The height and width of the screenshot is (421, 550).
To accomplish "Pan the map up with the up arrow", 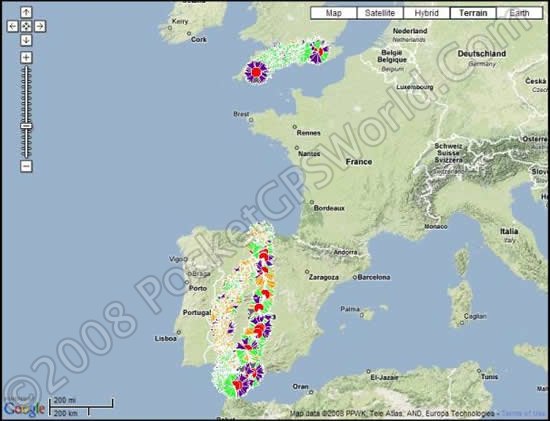I will (26, 12).
